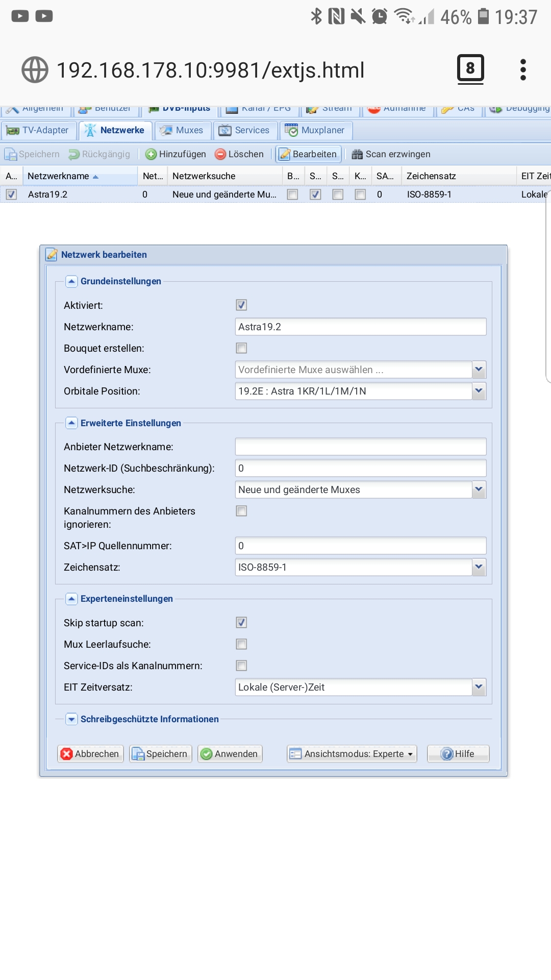The height and width of the screenshot is (980, 551).
Task: Click the SAT>IP Quellennummer field
Action: point(361,546)
